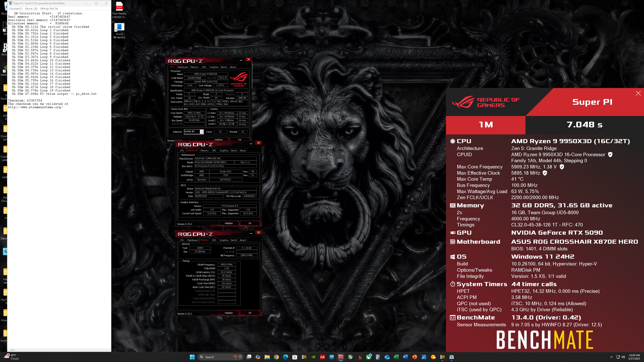The width and height of the screenshot is (644, 362).
Task: Expand the system tray hidden icons chevron
Action: click(x=611, y=357)
